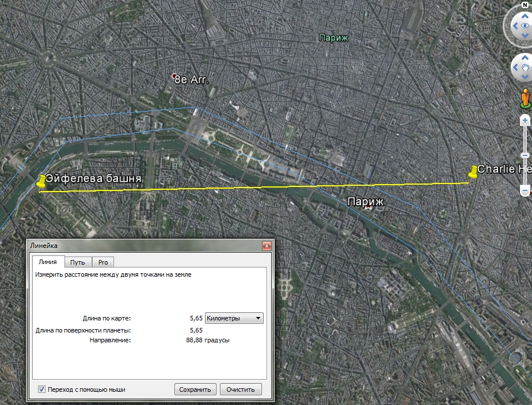This screenshot has width=532, height=405.
Task: Pan map up with Move joystick
Action: tap(525, 58)
